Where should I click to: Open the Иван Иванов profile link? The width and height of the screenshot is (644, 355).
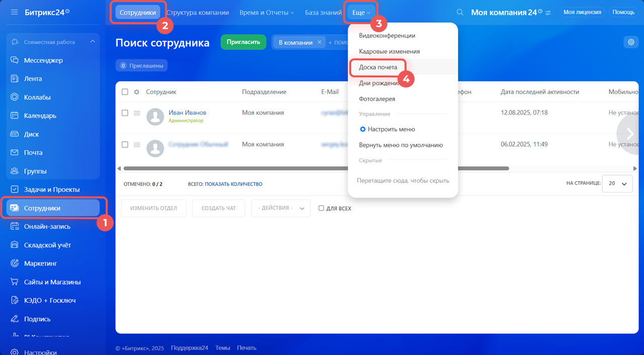(x=187, y=113)
